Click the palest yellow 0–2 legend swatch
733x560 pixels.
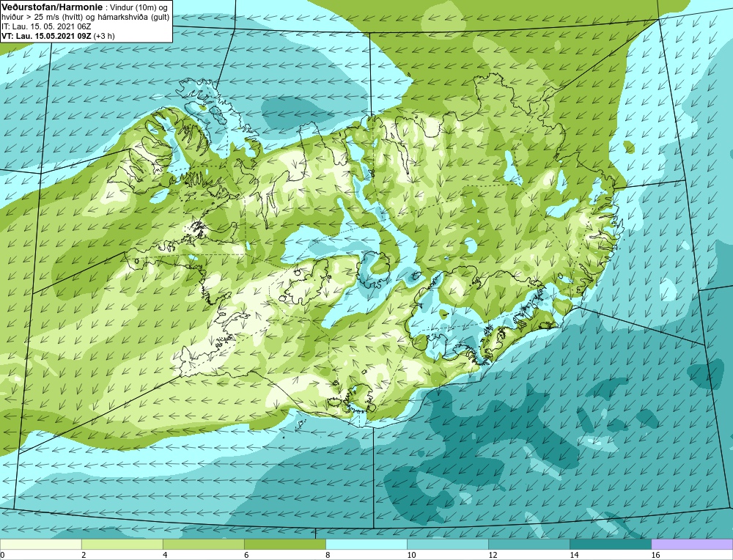pos(40,544)
